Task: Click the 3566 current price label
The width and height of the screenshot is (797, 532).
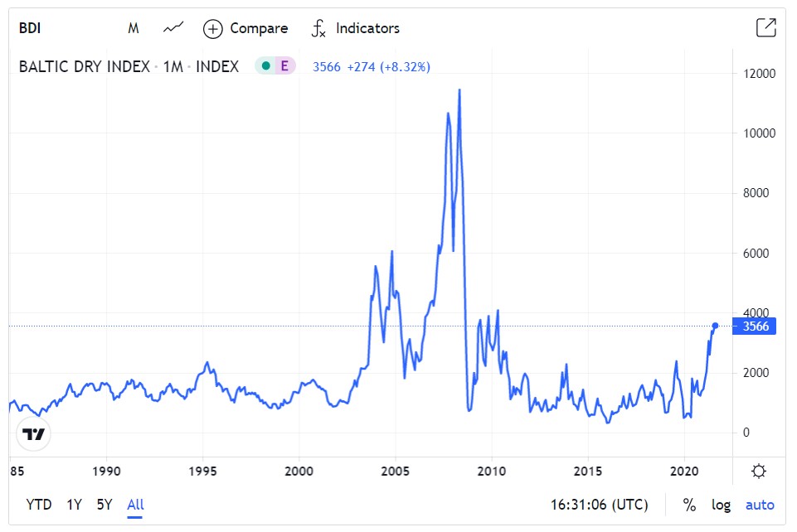Action: (x=756, y=326)
